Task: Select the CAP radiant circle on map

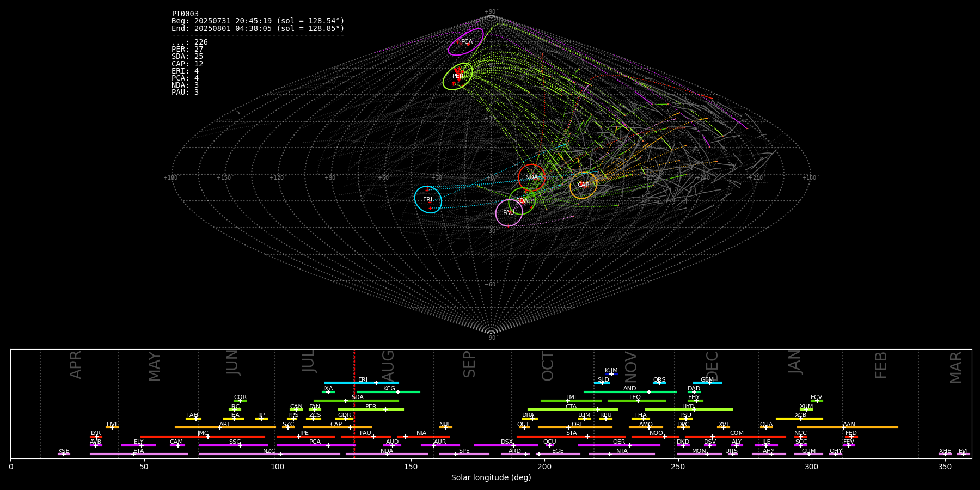Action: point(583,185)
